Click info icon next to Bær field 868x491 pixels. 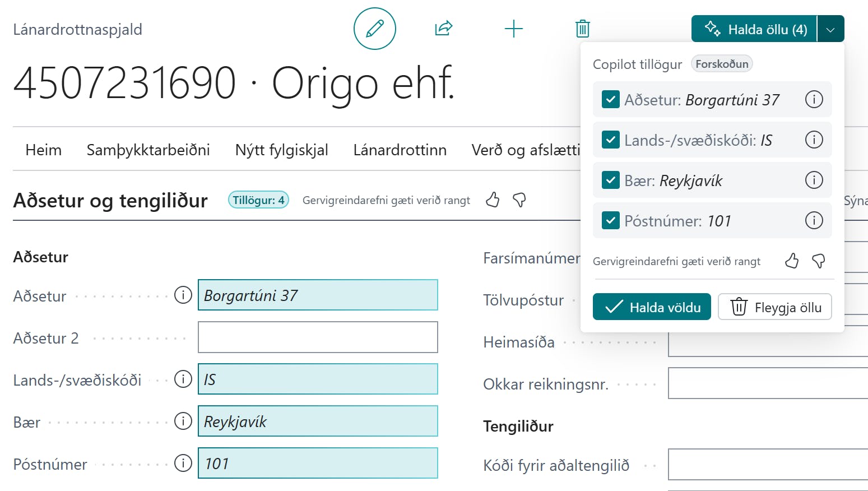(183, 421)
